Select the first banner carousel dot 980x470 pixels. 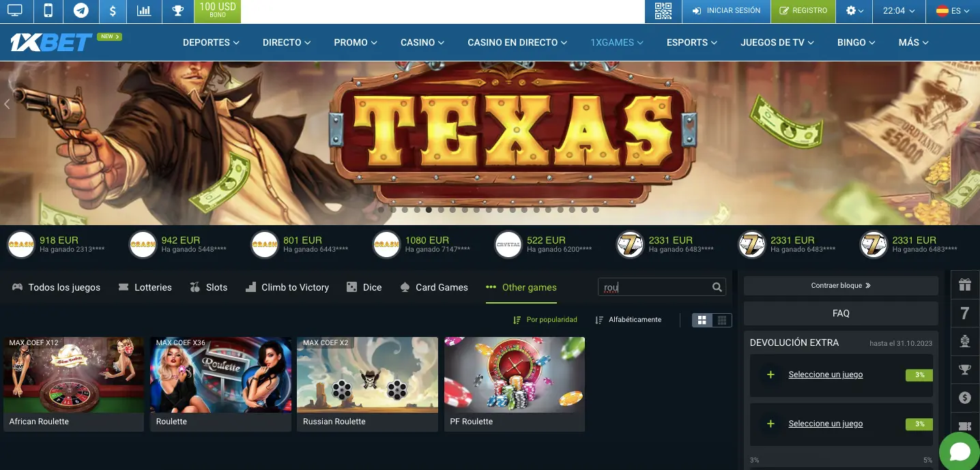pyautogui.click(x=381, y=210)
